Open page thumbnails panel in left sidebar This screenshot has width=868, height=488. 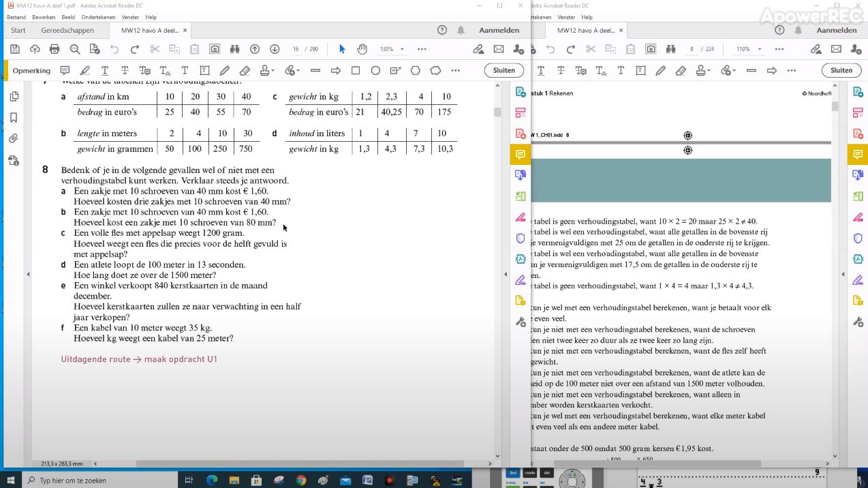(x=14, y=97)
